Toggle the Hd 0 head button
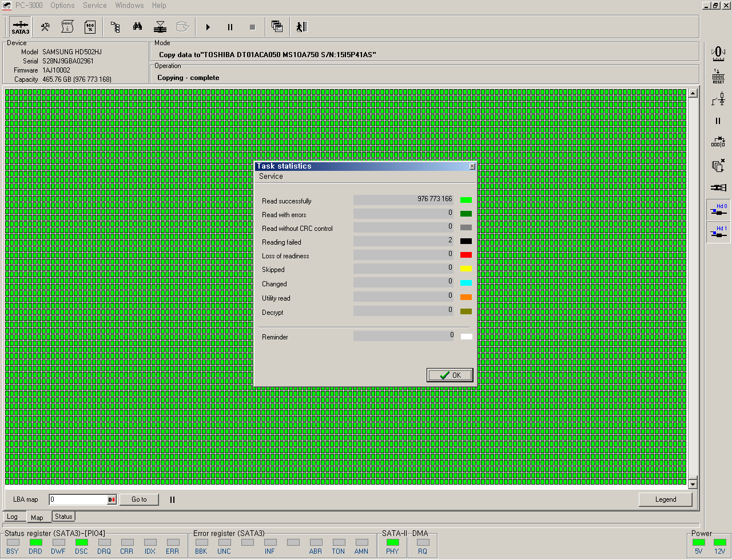 [718, 209]
